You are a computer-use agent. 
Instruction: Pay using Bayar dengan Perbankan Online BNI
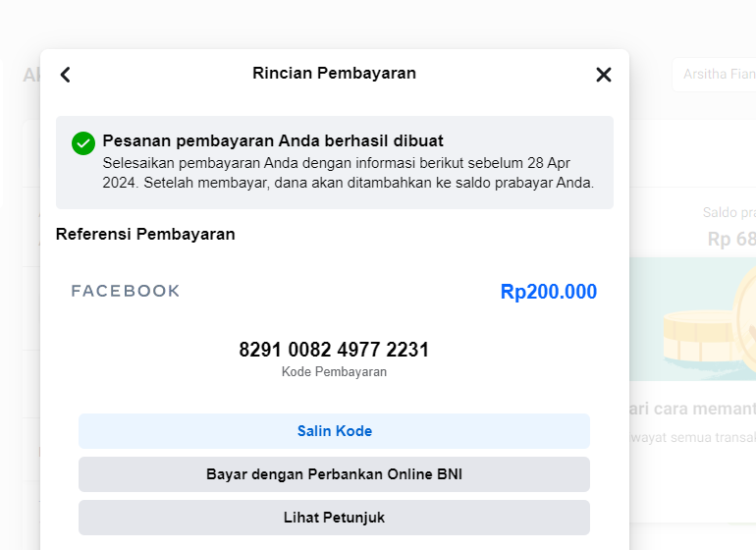click(334, 474)
